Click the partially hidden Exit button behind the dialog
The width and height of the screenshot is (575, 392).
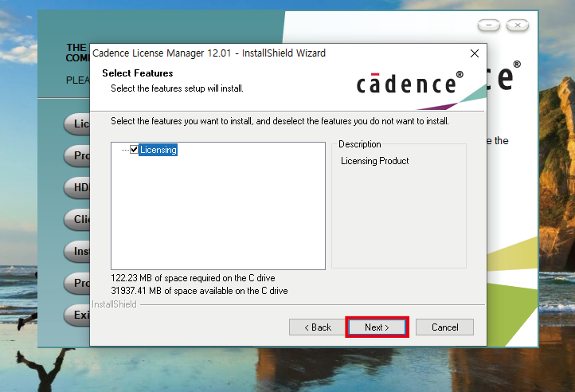click(76, 315)
